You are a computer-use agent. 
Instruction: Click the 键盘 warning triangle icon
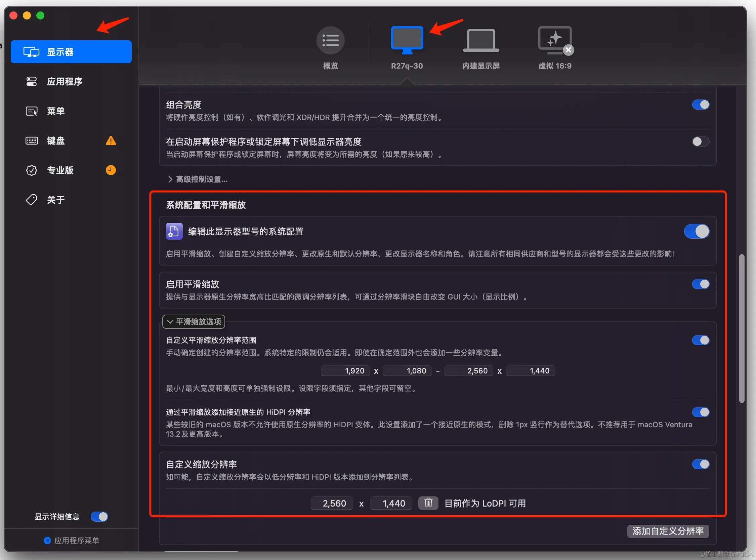point(111,141)
